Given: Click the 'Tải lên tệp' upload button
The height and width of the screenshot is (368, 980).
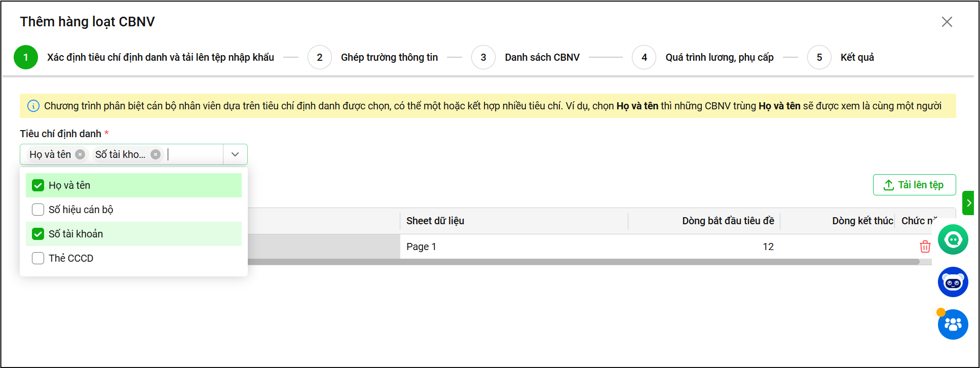Looking at the screenshot, I should (914, 185).
